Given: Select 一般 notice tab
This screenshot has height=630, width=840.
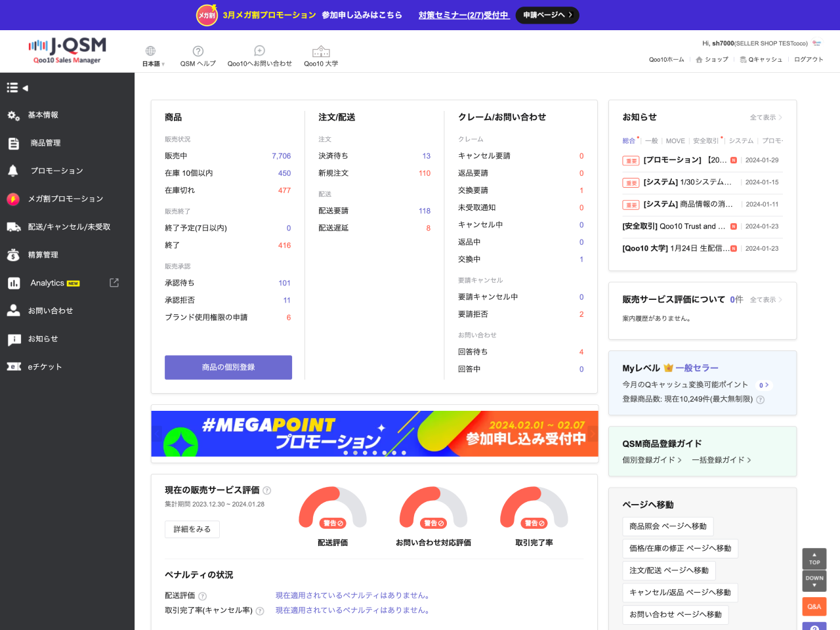Looking at the screenshot, I should (x=652, y=141).
